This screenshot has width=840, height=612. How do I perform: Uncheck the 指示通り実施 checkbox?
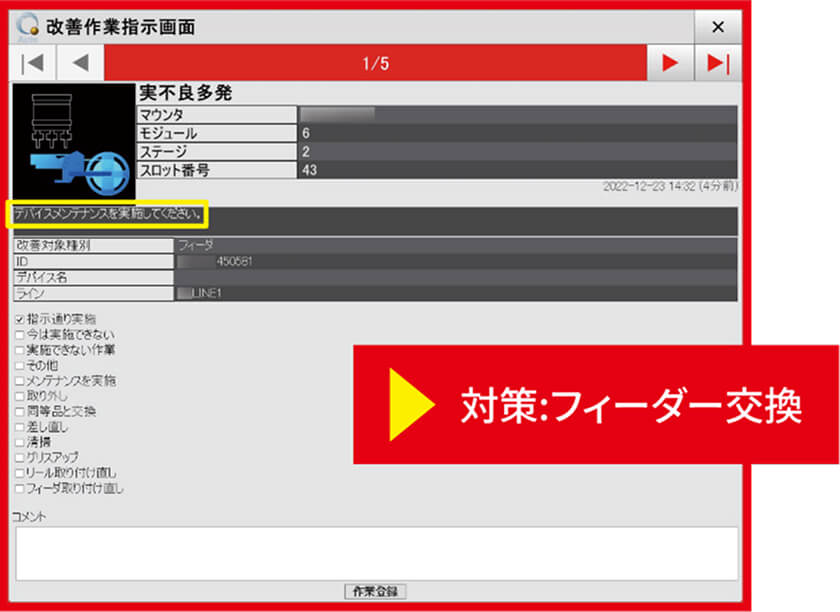click(x=20, y=319)
